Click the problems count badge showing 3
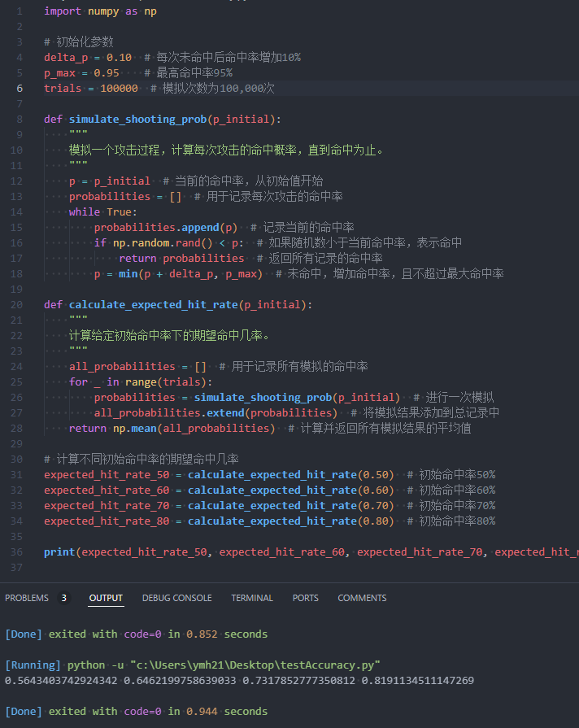579x728 pixels. (63, 598)
